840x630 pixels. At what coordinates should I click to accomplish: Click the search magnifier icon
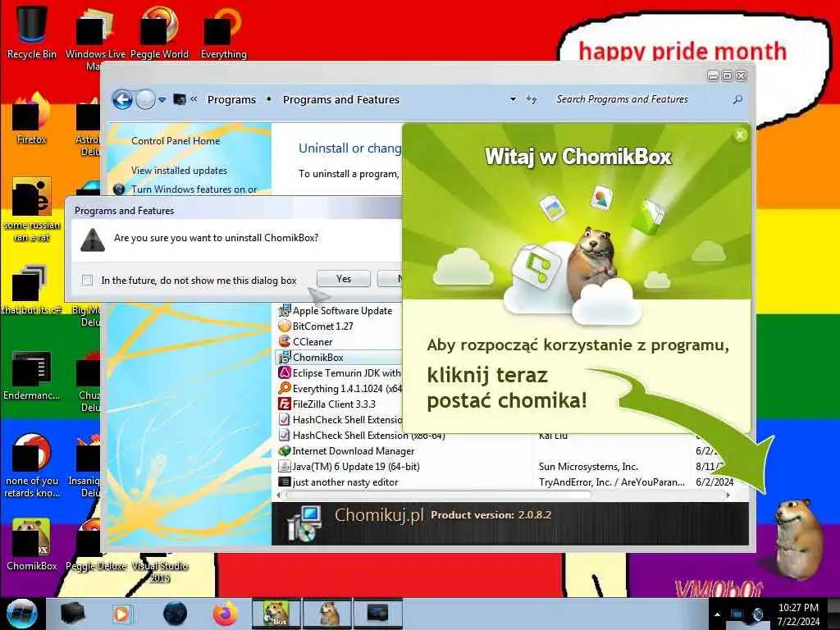pyautogui.click(x=737, y=99)
